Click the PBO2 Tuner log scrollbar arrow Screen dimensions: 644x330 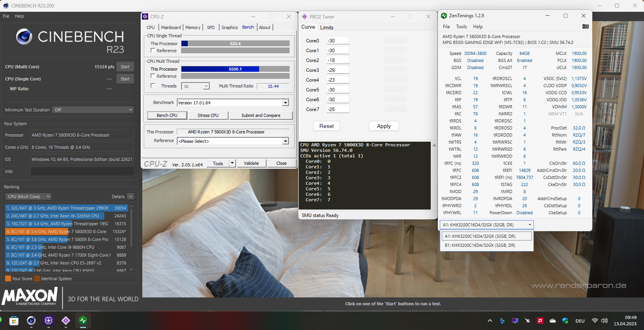coord(434,145)
